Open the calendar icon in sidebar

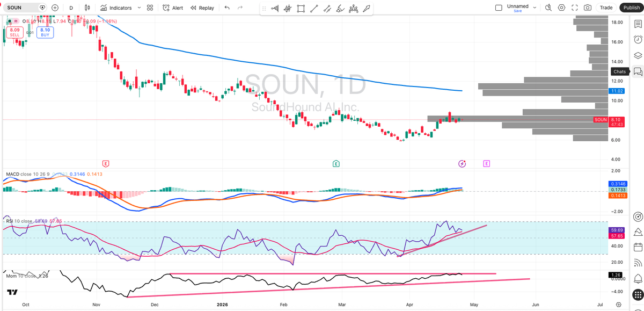[x=638, y=248]
